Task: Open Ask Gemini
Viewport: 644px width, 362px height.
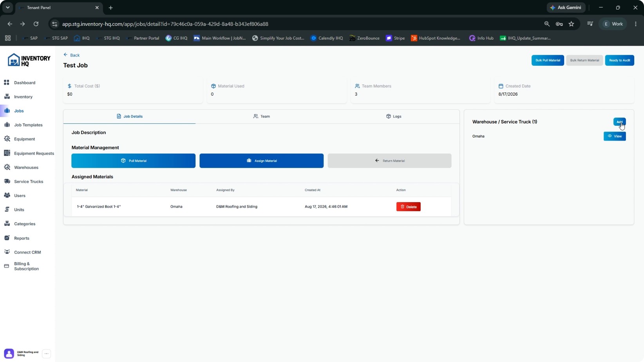Action: point(566,7)
